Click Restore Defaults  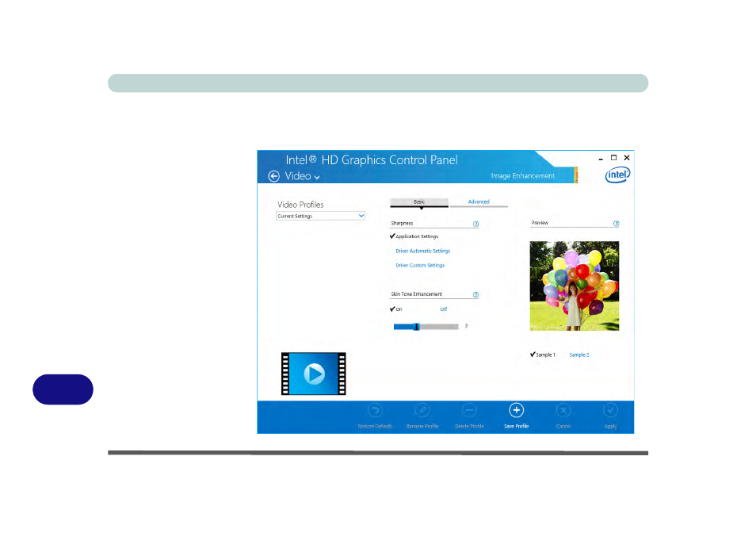(375, 416)
